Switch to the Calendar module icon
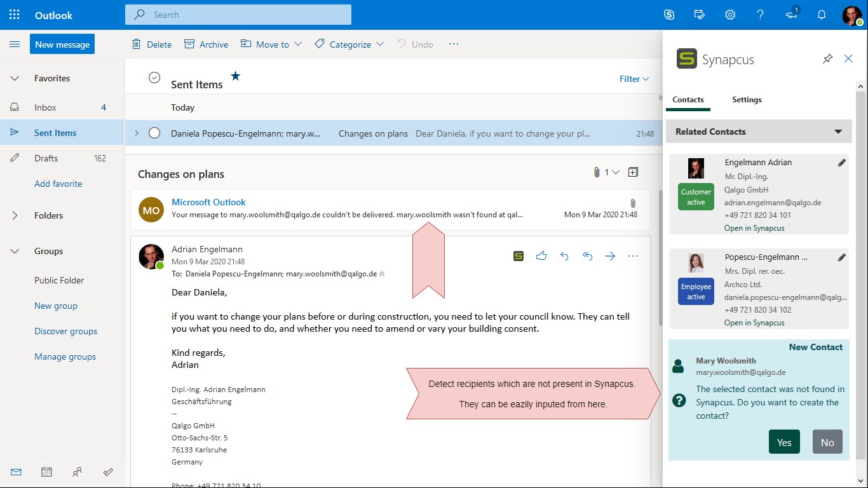Viewport: 868px width, 488px height. [x=46, y=472]
